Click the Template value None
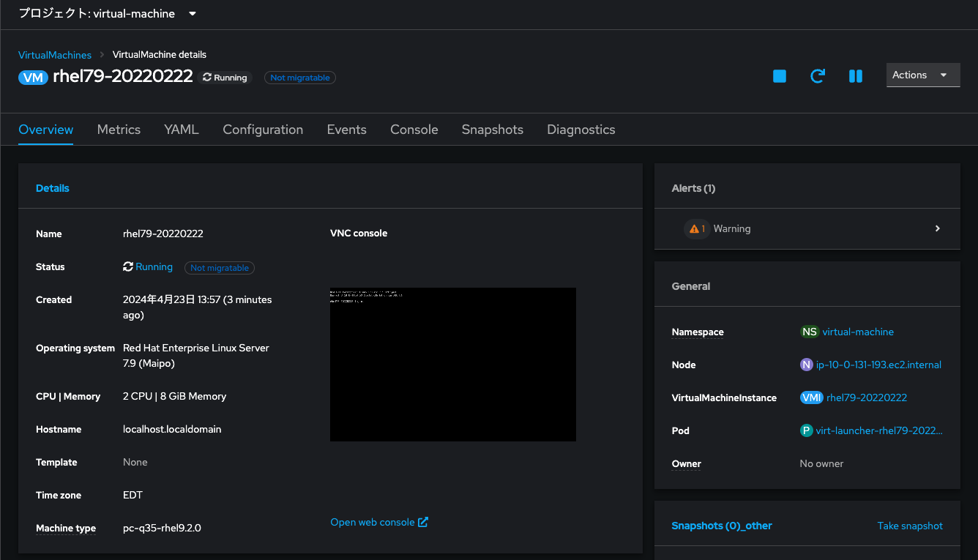 (135, 462)
